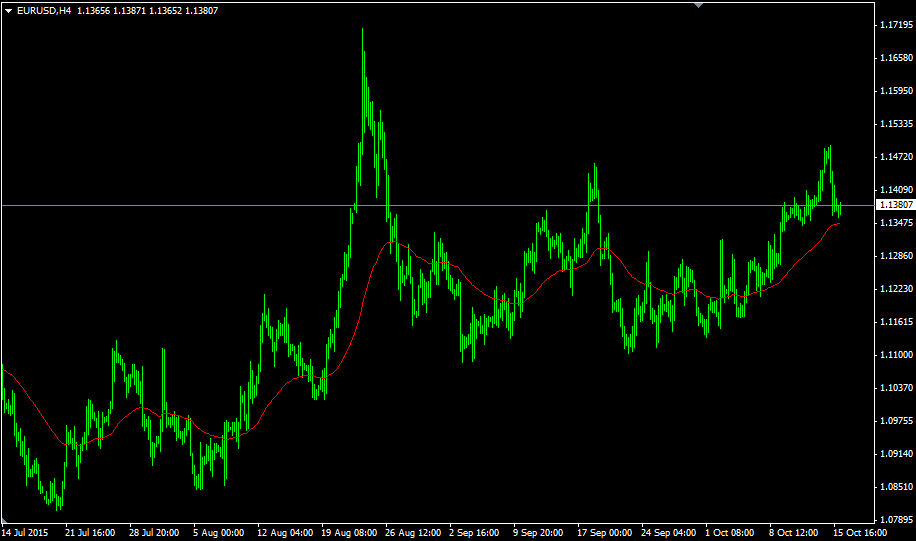Screen dimensions: 916x541
Task: Click the 9 Sep 20:00 time label
Action: coord(538,533)
